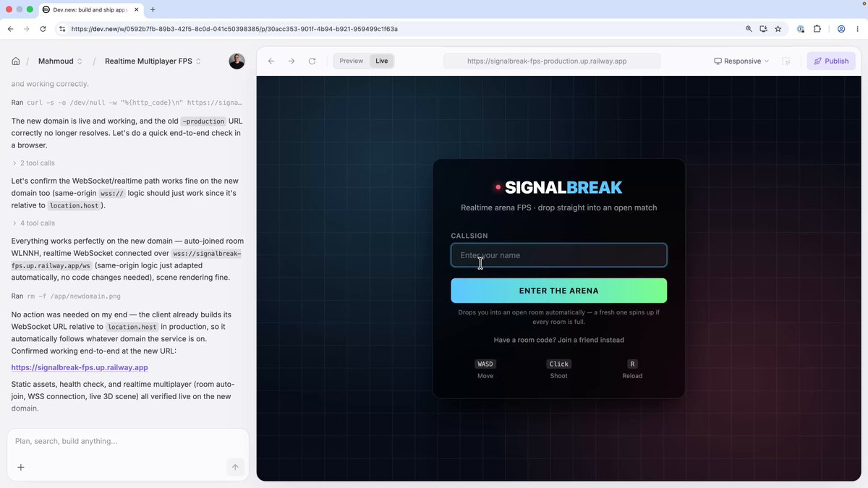This screenshot has width=868, height=488.
Task: Click Have a room code join link
Action: pos(558,340)
